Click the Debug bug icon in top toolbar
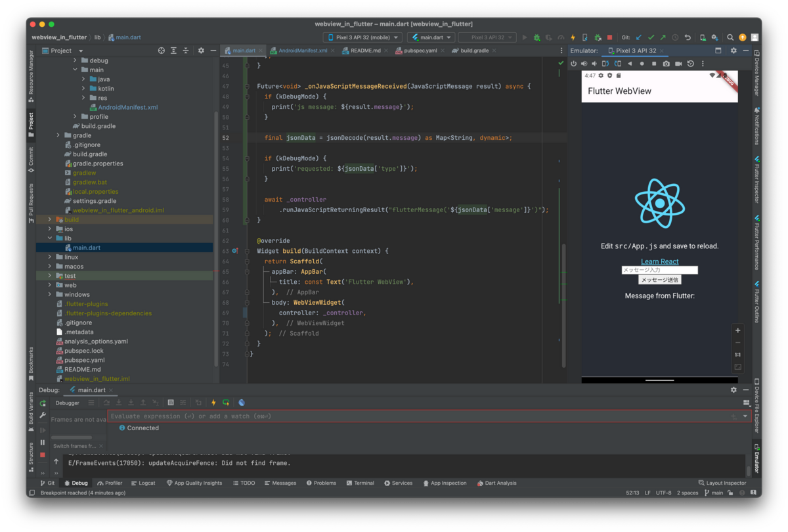The image size is (788, 532). click(536, 37)
